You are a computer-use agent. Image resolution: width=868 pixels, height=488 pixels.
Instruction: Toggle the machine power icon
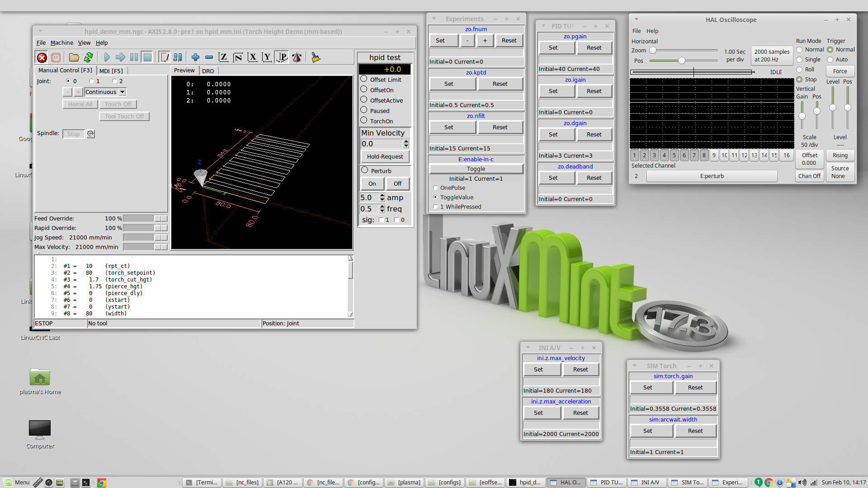56,57
